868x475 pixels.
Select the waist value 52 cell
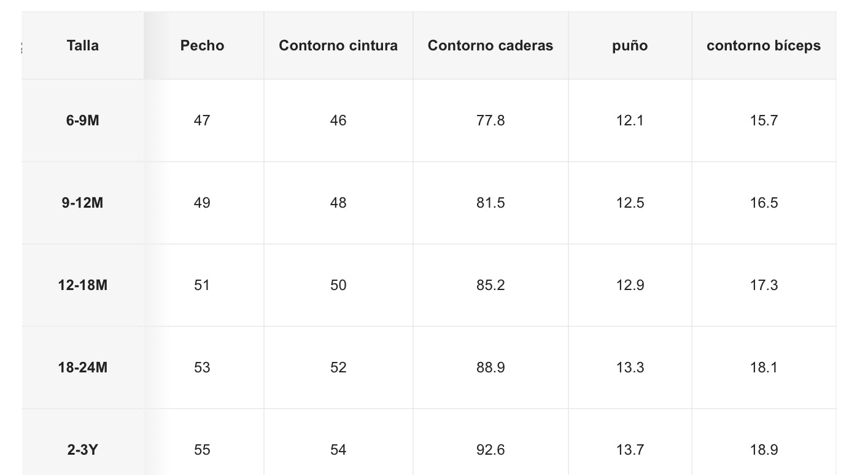tap(338, 367)
